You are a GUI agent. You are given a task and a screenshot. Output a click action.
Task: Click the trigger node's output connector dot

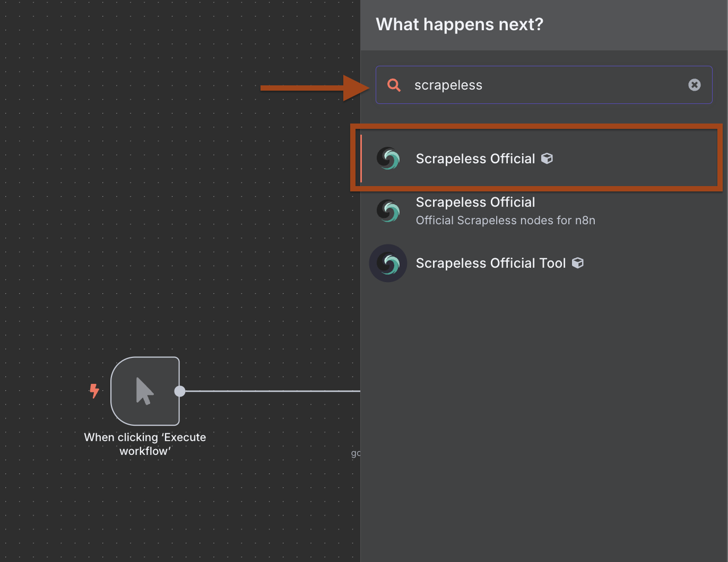[180, 391]
